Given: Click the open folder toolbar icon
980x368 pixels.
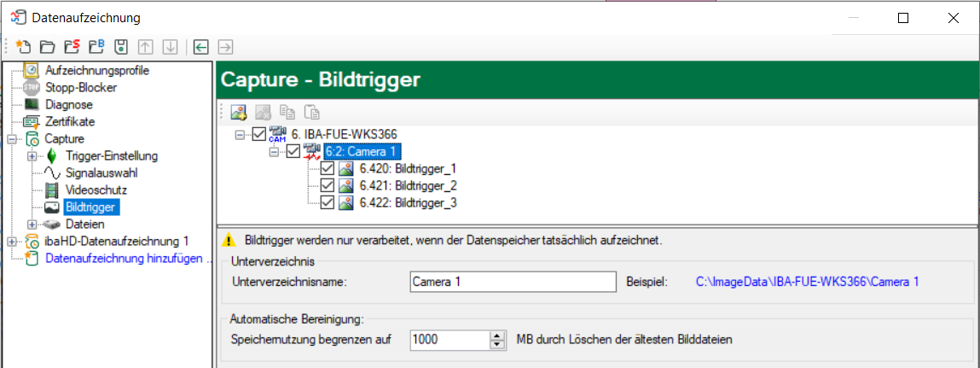Looking at the screenshot, I should click(47, 46).
